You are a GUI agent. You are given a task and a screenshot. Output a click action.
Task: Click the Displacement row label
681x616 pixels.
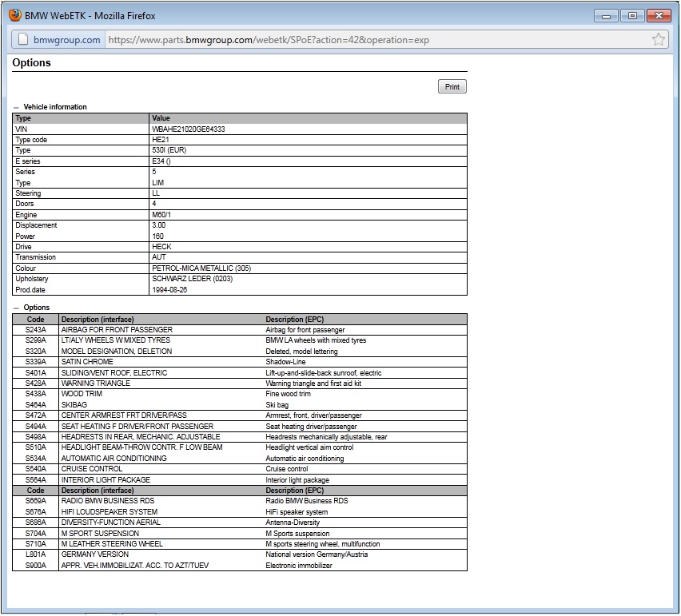click(36, 225)
